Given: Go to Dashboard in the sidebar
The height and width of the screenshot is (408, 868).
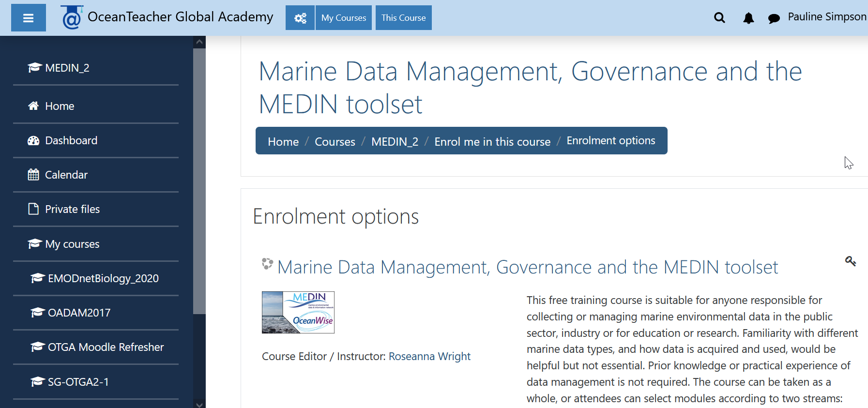Looking at the screenshot, I should [x=71, y=140].
